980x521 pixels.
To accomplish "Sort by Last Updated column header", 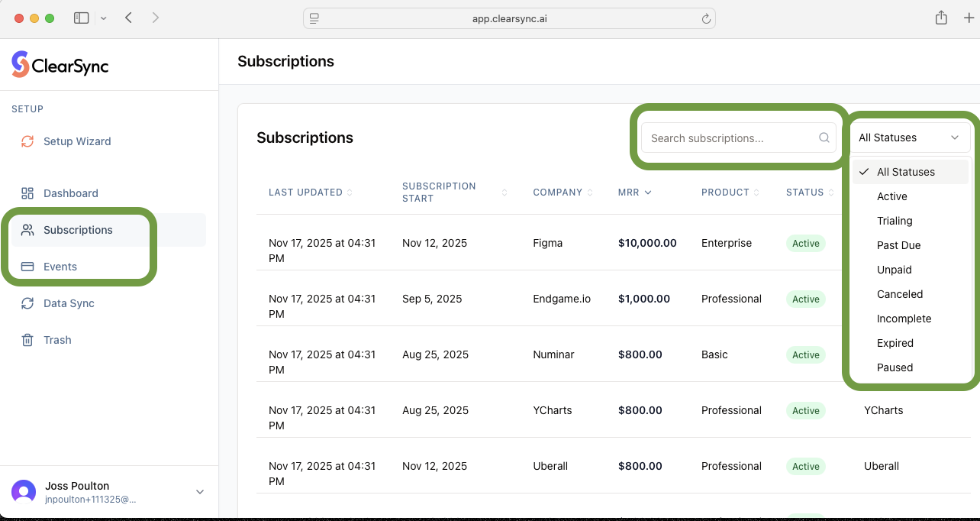I will coord(305,193).
